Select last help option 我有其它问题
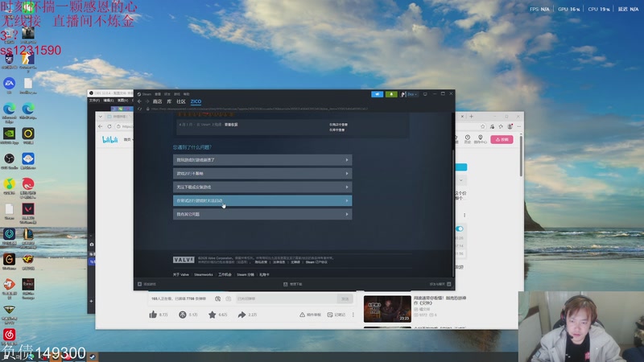This screenshot has width=644, height=362. pos(262,214)
